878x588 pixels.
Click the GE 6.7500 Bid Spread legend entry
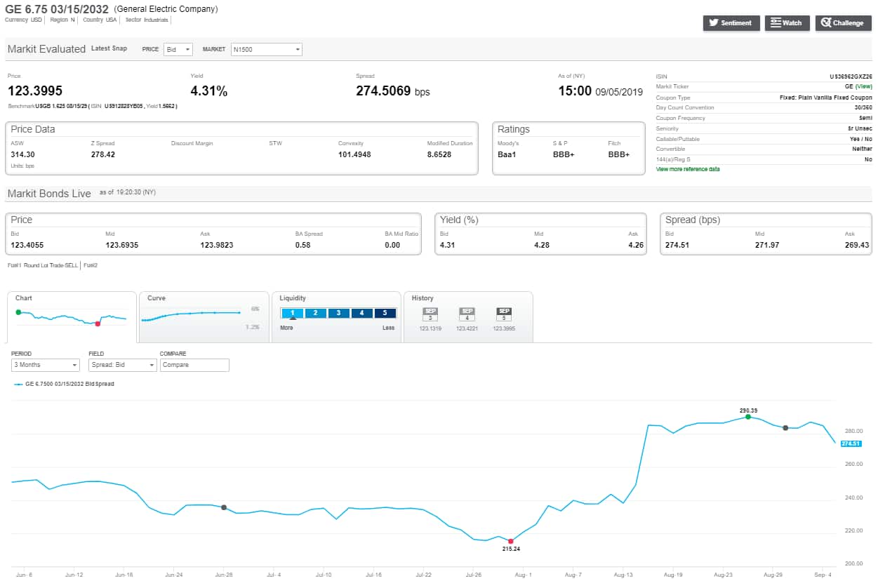pyautogui.click(x=64, y=384)
